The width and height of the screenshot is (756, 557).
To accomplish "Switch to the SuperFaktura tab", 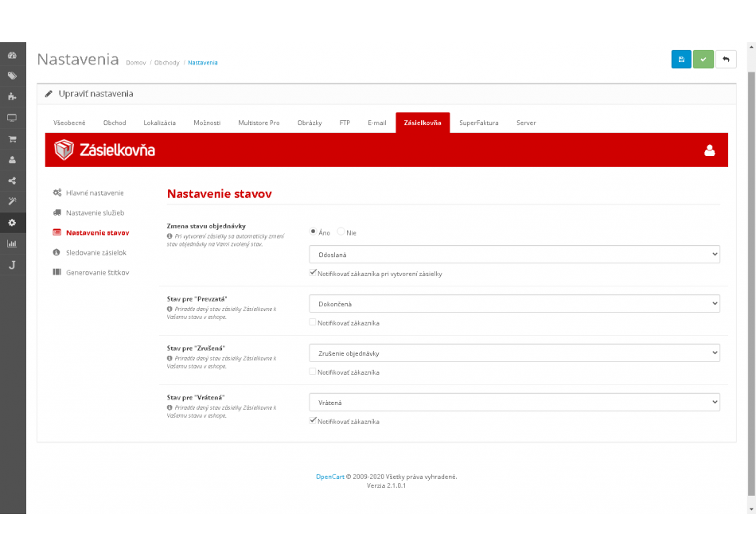I will pos(479,123).
